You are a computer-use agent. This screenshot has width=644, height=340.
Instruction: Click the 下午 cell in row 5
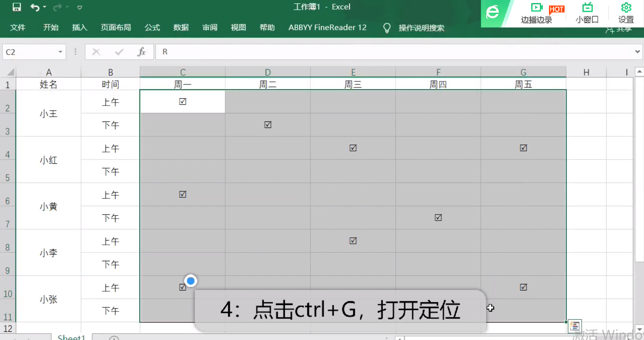point(110,172)
